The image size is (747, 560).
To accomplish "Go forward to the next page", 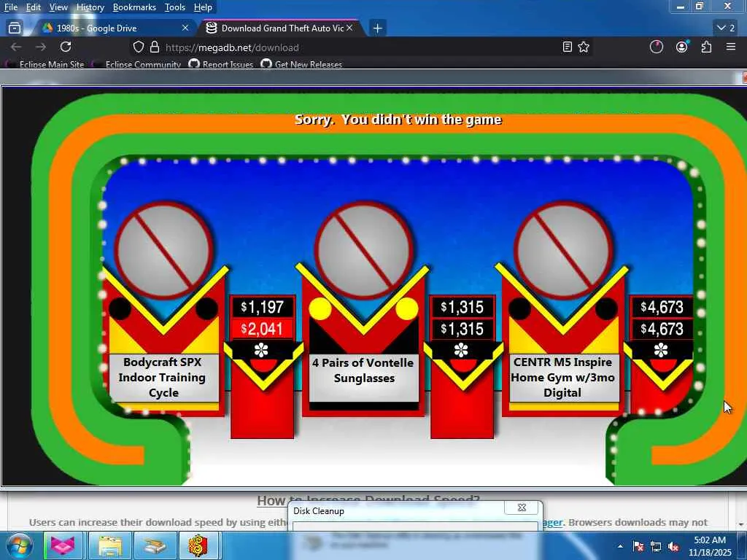I will [x=41, y=47].
